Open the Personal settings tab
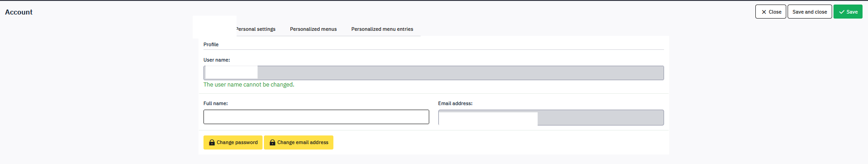 point(256,29)
